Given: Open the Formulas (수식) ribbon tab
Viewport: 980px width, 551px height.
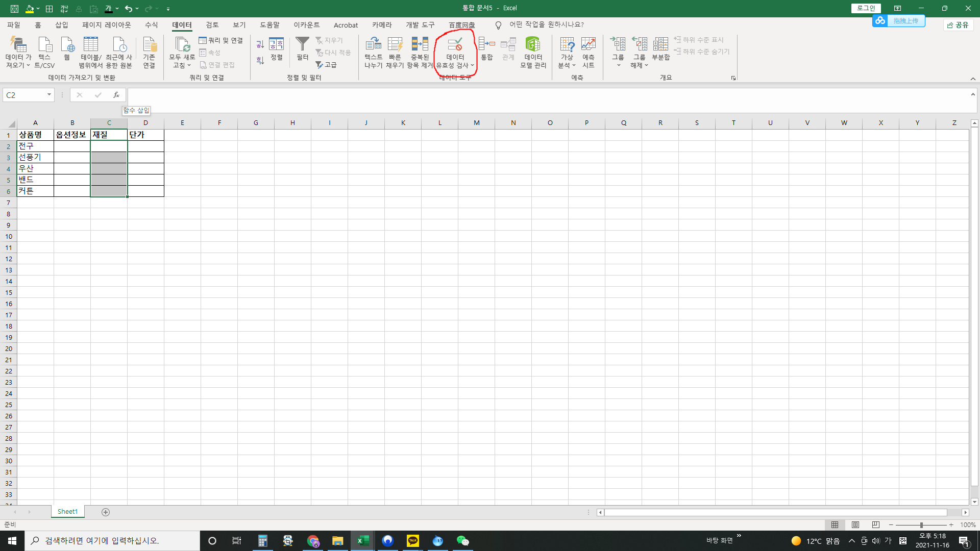Looking at the screenshot, I should click(x=151, y=25).
